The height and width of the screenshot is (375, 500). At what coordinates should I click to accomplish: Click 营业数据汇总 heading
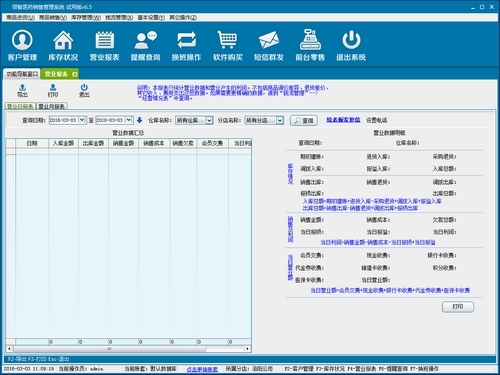coord(128,133)
